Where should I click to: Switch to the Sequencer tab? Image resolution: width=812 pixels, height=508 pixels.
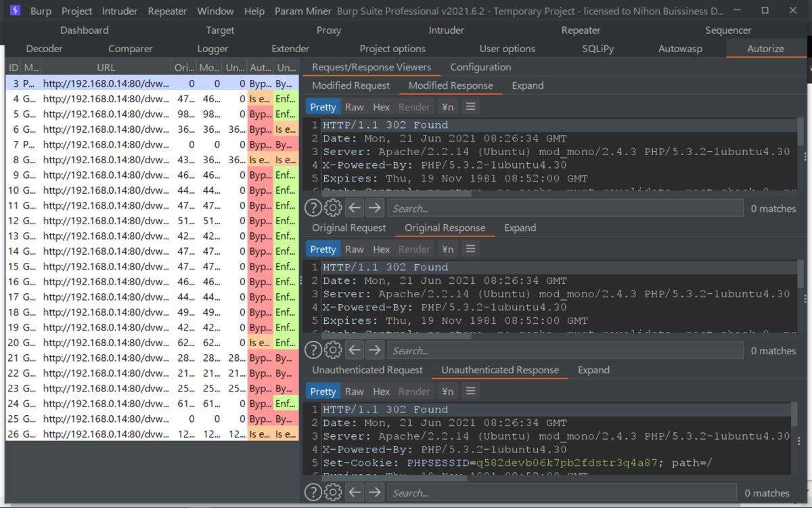click(x=729, y=30)
